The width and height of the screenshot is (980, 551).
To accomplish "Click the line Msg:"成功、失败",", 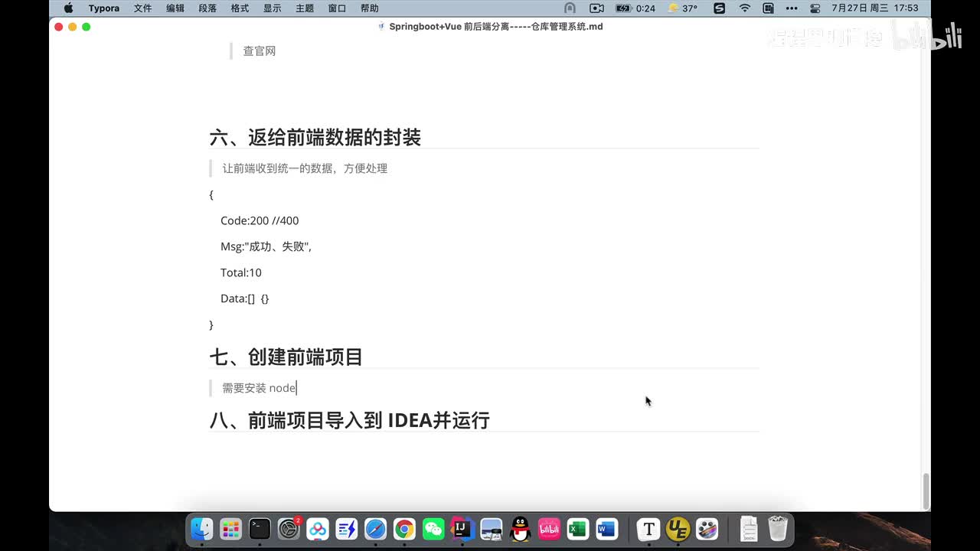I will coord(266,246).
